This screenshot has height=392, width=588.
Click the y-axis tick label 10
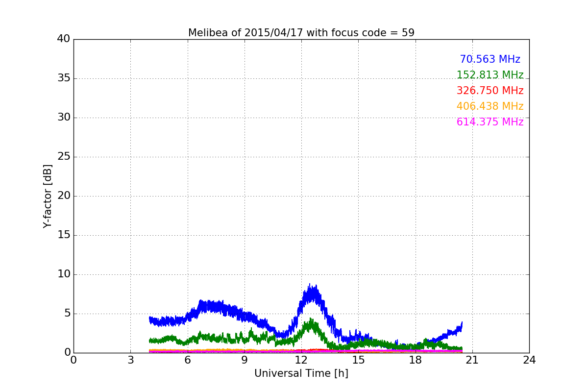[64, 274]
